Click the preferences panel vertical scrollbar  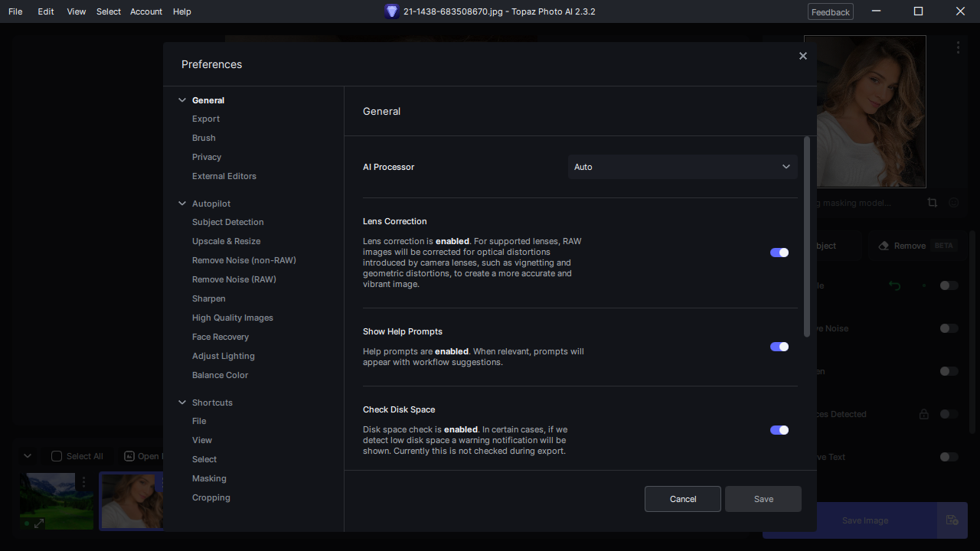[807, 237]
